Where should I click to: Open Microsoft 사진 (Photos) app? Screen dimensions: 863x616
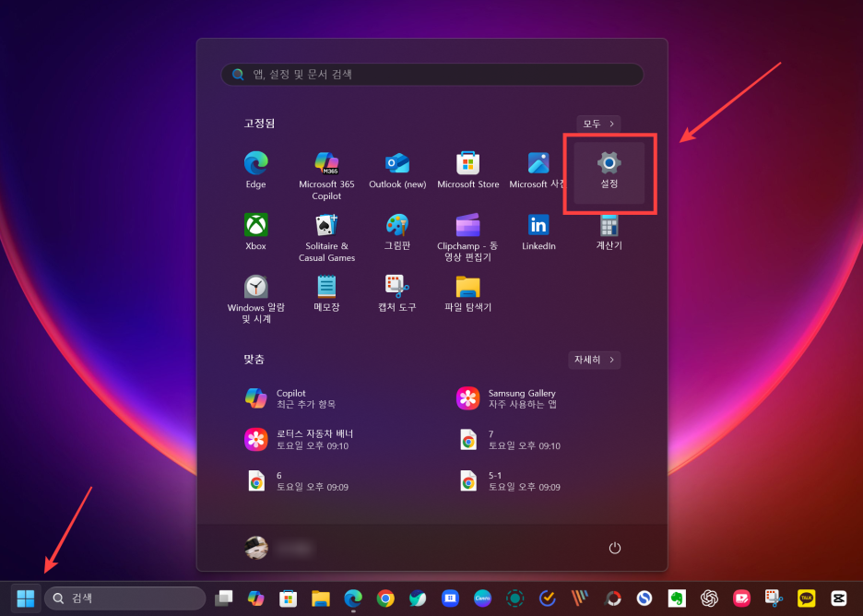[538, 170]
